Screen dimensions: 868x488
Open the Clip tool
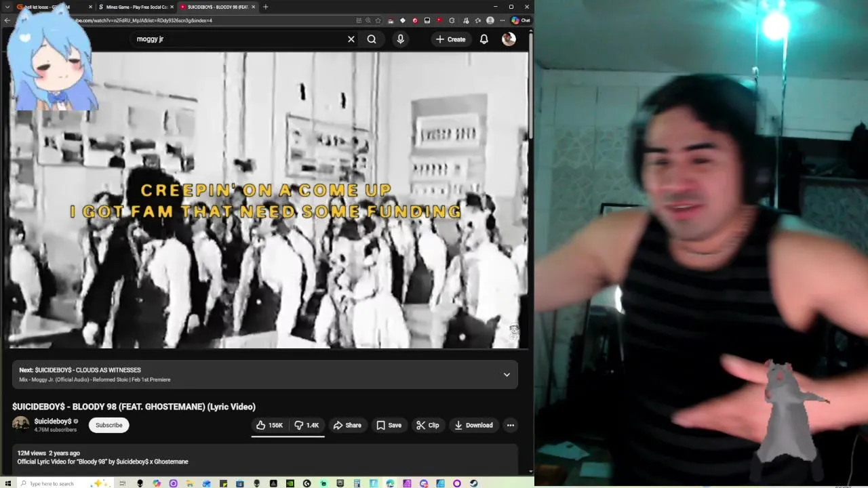[427, 425]
